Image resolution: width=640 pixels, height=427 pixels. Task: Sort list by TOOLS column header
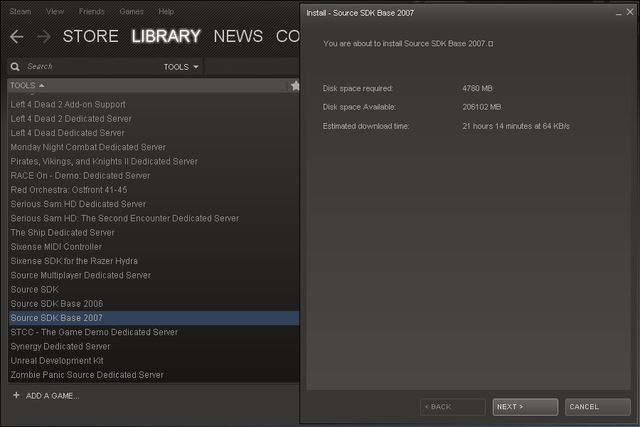tap(27, 85)
